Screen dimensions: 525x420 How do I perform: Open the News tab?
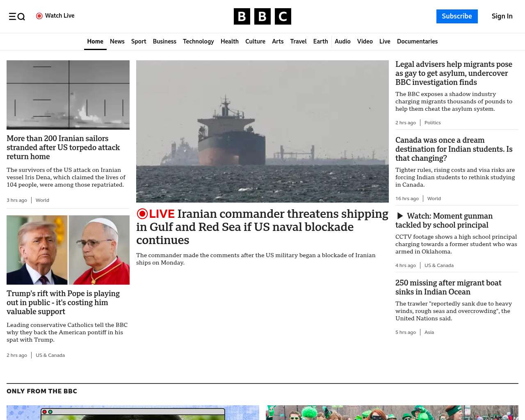(117, 41)
